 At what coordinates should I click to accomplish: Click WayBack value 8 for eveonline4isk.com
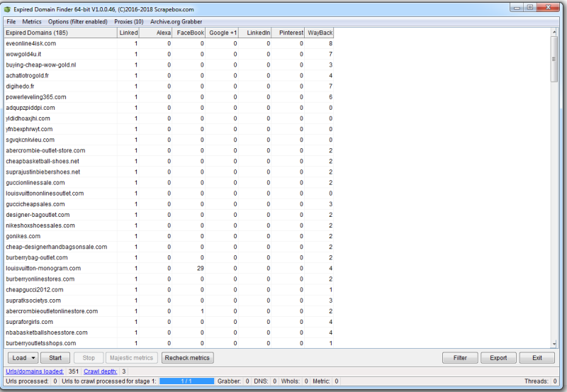pyautogui.click(x=330, y=43)
